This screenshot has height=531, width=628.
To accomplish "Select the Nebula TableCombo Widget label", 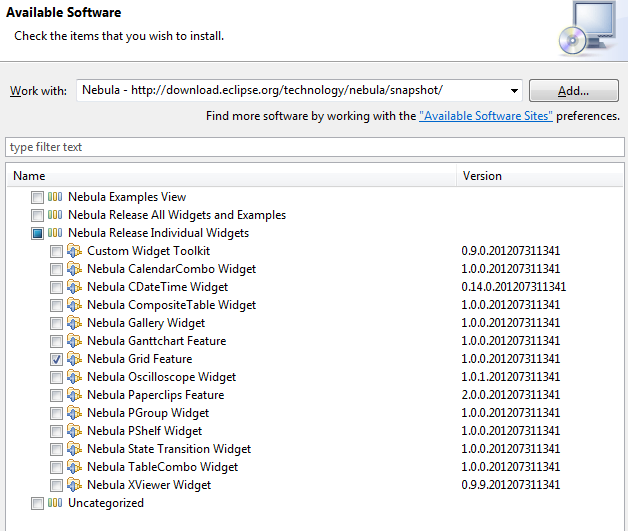I will (x=163, y=467).
